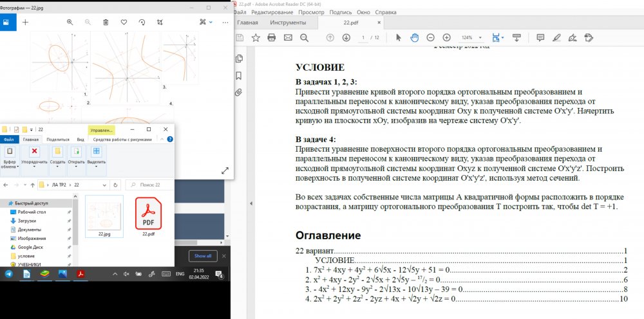Screen dimensions: 644x319
Task: Open the Поделиться ribbon tab in Explorer
Action: click(58, 139)
